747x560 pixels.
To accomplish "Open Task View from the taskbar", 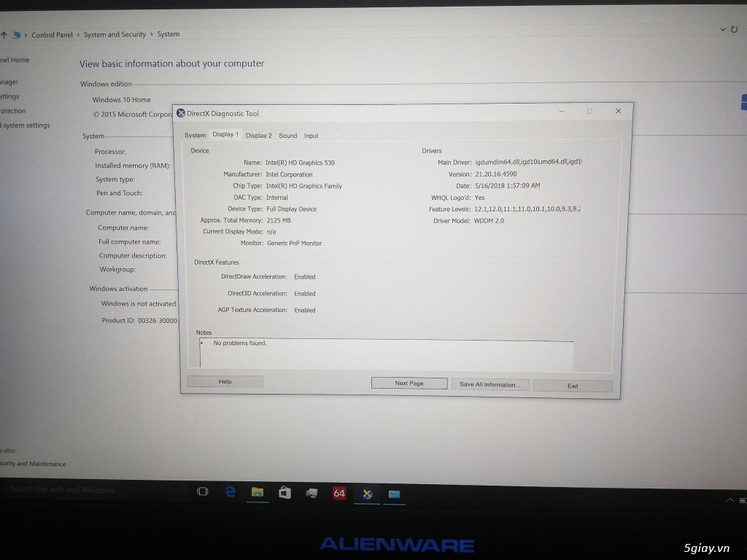I will coord(203,491).
